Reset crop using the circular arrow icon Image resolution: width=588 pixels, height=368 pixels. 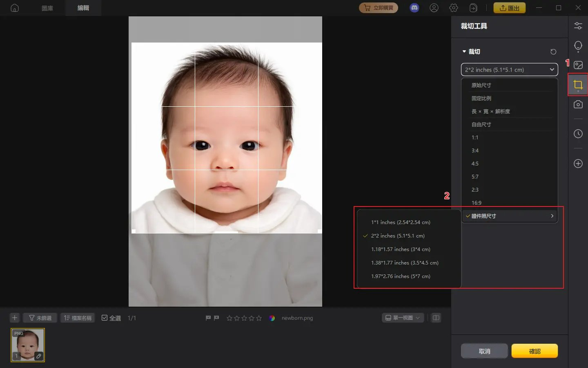[x=553, y=52]
